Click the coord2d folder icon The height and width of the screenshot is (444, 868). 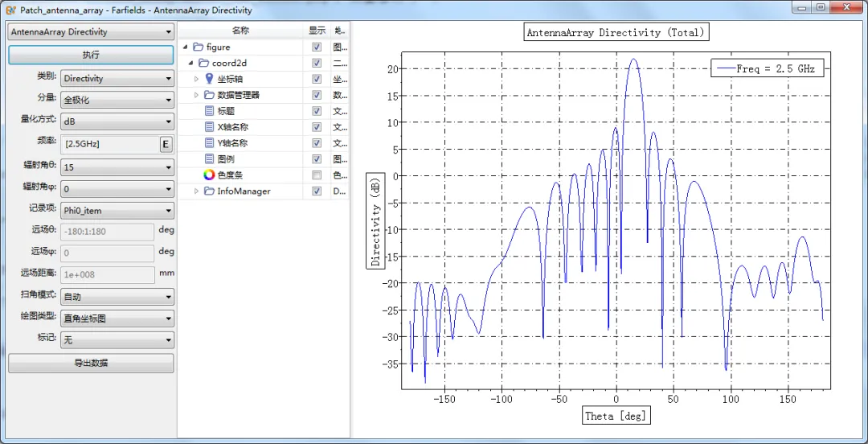coord(203,64)
